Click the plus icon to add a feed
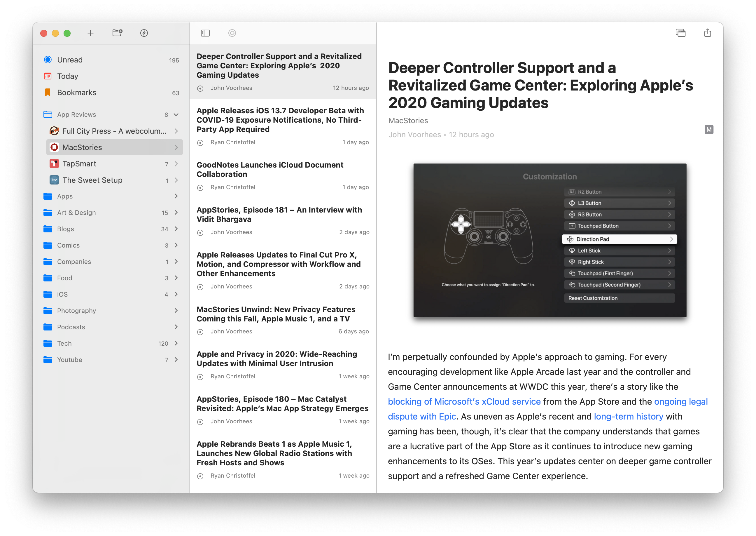Image resolution: width=756 pixels, height=536 pixels. (x=90, y=33)
